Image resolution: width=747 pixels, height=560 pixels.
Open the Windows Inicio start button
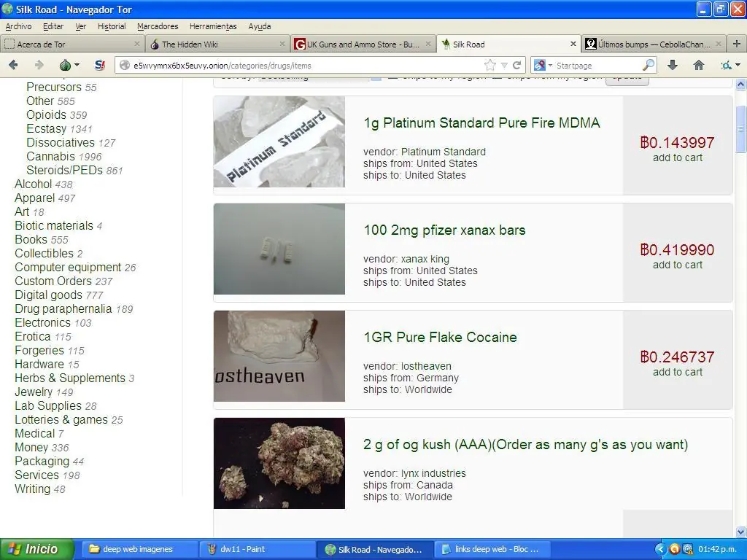pos(36,549)
